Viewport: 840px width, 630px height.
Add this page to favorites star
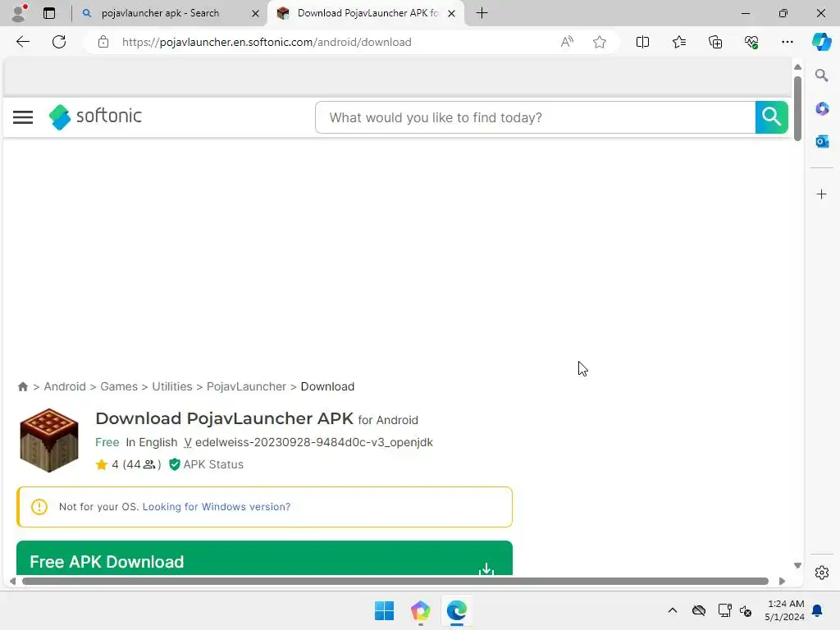(600, 42)
